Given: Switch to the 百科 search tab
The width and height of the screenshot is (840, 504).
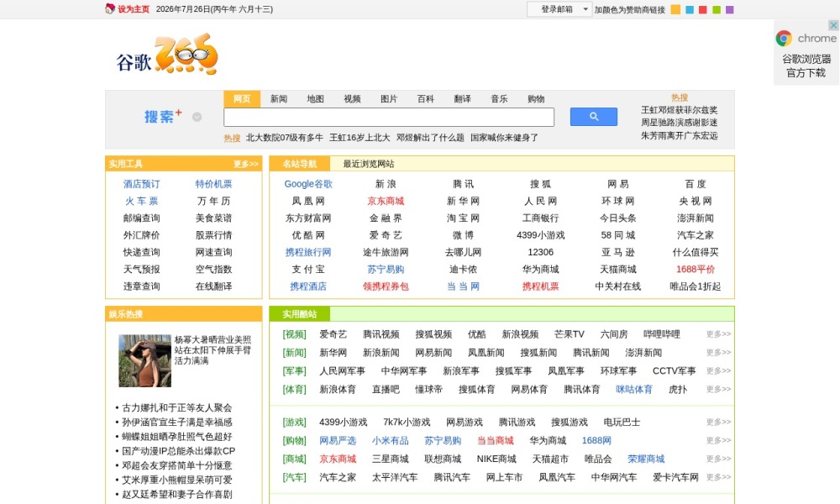Looking at the screenshot, I should click(426, 98).
